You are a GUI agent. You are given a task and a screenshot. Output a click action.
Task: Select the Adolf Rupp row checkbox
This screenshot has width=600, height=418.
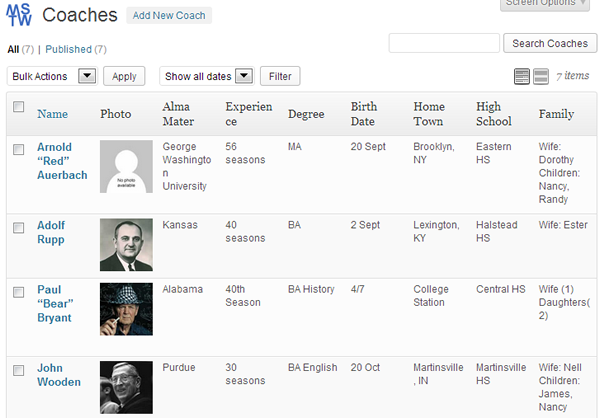tap(18, 228)
